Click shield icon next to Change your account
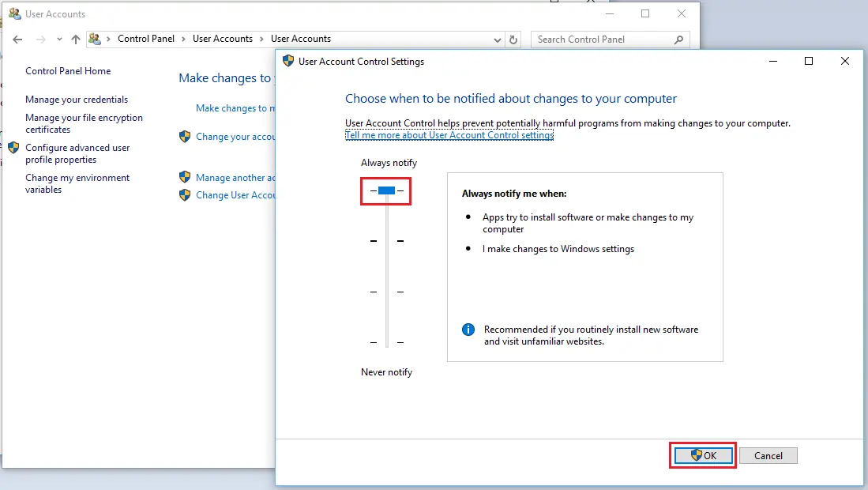868x490 pixels. tap(185, 136)
